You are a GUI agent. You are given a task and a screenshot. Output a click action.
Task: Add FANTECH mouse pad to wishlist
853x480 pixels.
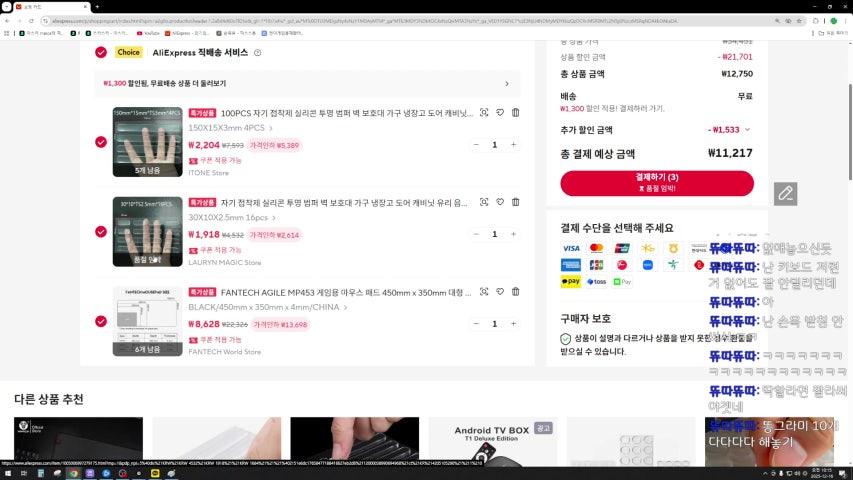pos(499,292)
